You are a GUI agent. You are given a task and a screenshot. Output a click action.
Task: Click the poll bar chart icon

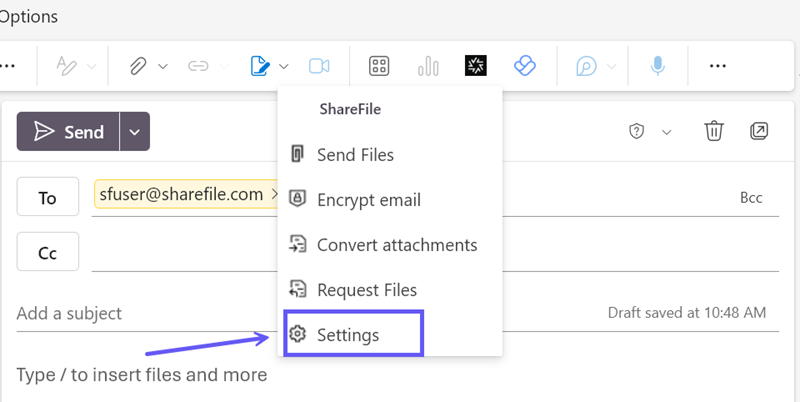(x=428, y=66)
